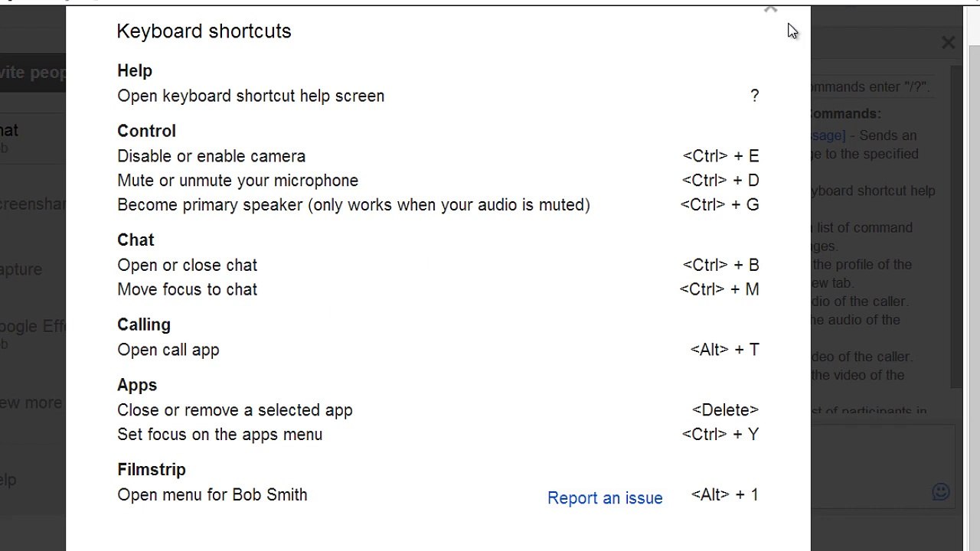The height and width of the screenshot is (551, 980).
Task: Click the Open or close chat shortcut row
Action: (x=188, y=266)
